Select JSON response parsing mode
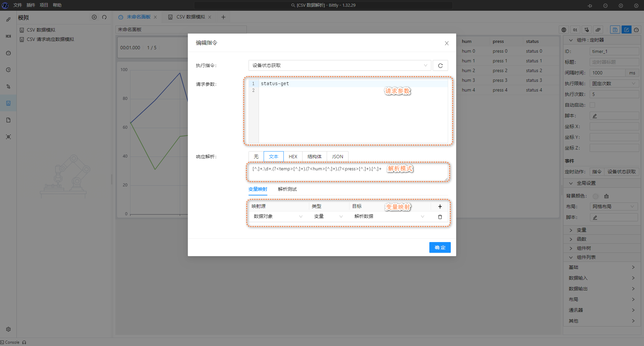This screenshot has width=644, height=346. pyautogui.click(x=337, y=157)
